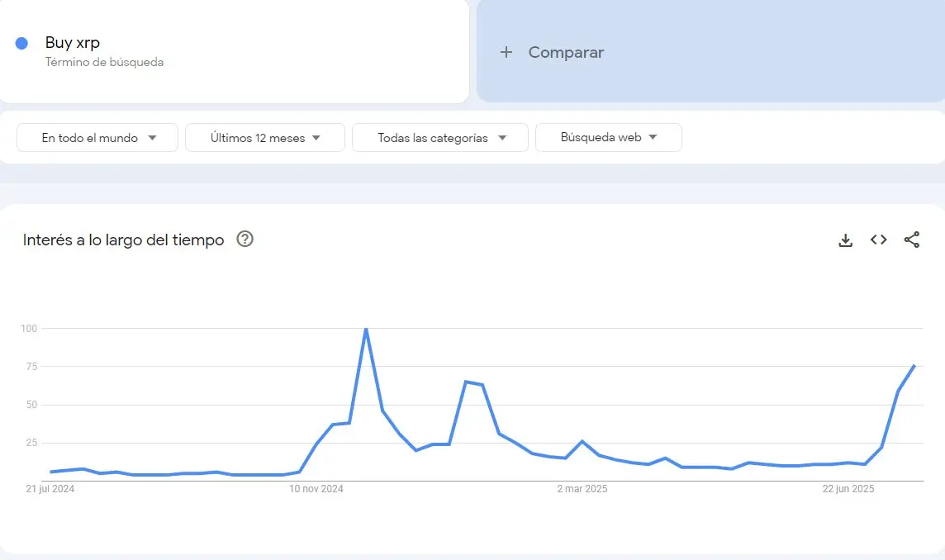Download the interest over time chart data

point(846,240)
